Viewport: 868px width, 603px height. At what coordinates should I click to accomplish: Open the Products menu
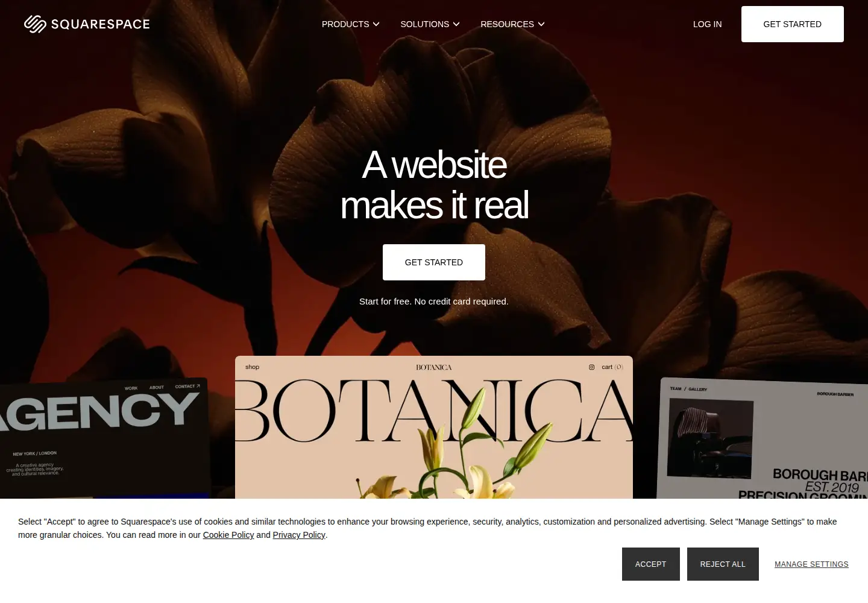coord(351,24)
